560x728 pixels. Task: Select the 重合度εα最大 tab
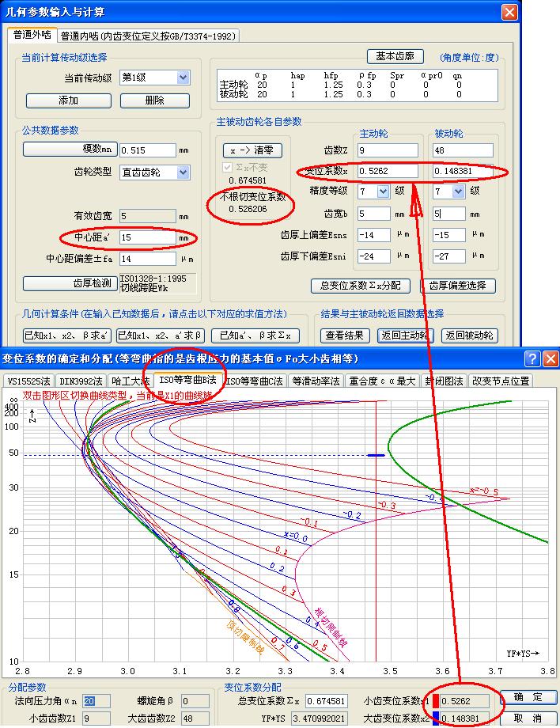(382, 381)
